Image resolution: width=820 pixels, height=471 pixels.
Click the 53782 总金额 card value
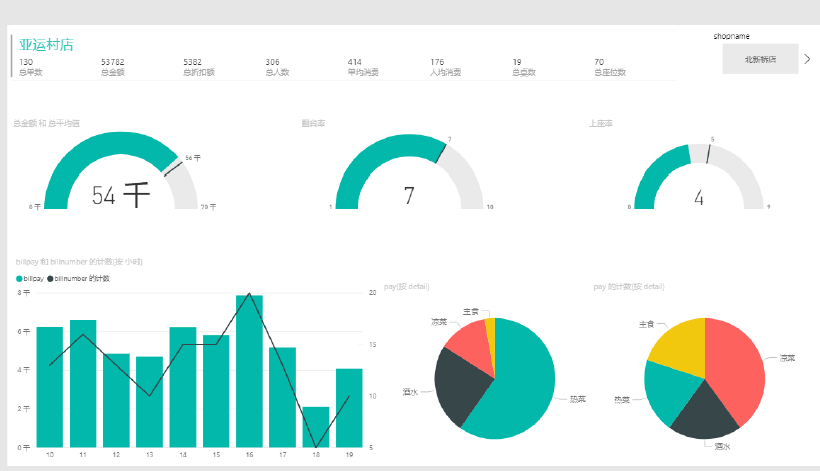click(112, 62)
